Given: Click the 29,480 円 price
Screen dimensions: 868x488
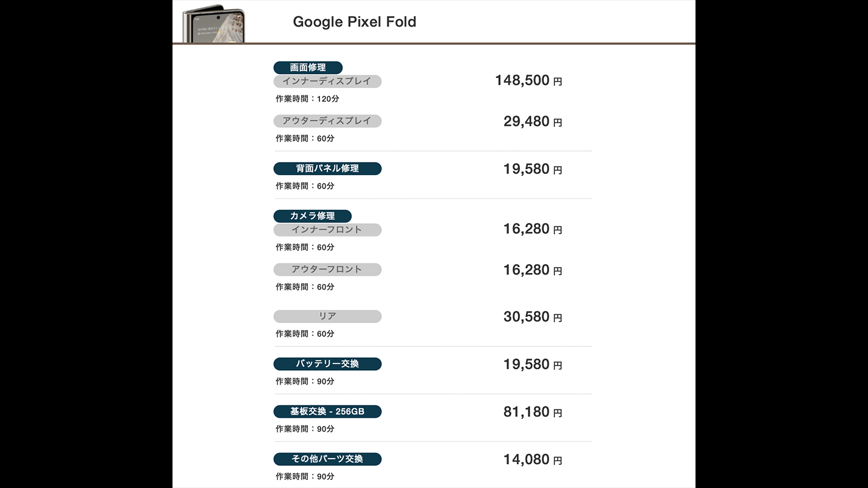Looking at the screenshot, I should pos(532,121).
